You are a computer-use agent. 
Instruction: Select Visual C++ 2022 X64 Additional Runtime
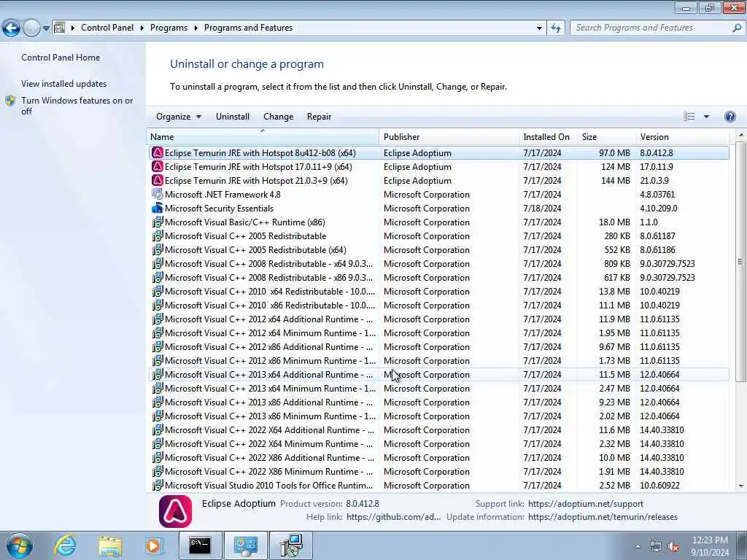click(438, 430)
